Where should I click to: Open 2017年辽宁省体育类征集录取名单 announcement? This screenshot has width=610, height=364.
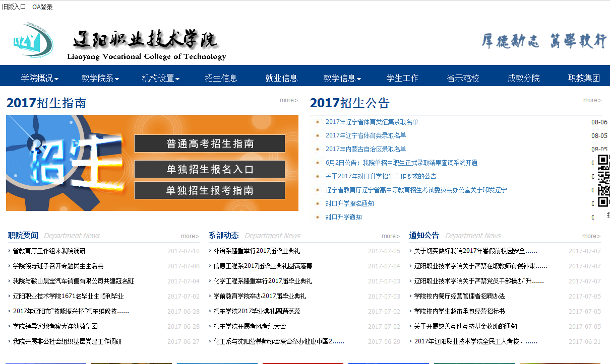pyautogui.click(x=372, y=122)
